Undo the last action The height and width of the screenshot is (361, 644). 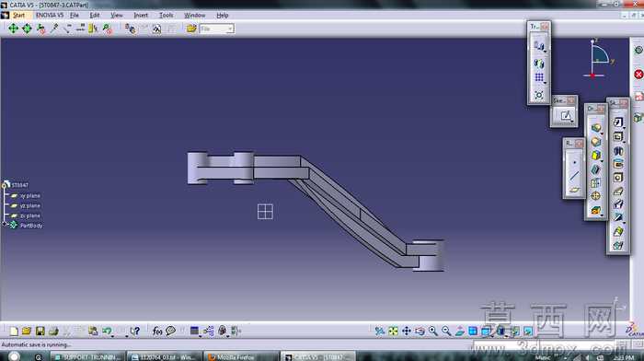pos(107,331)
